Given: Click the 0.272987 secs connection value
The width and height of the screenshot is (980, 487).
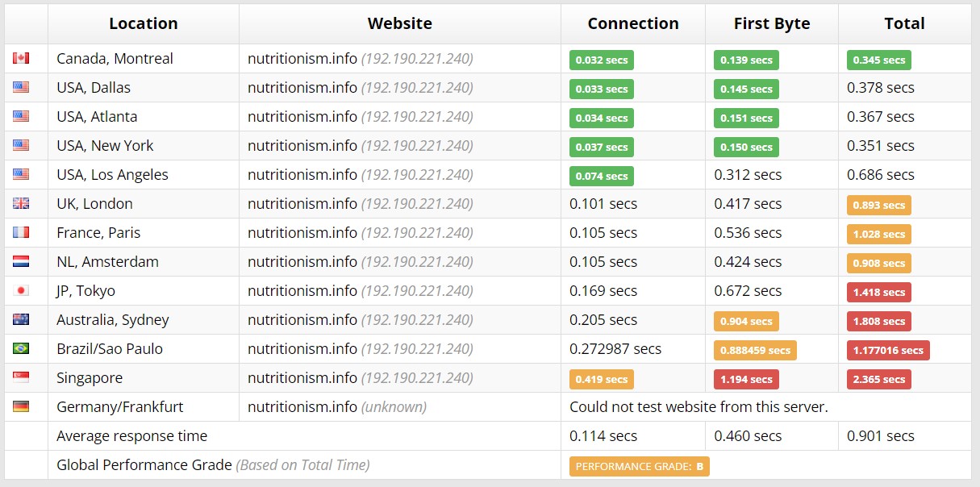Looking at the screenshot, I should point(615,348).
